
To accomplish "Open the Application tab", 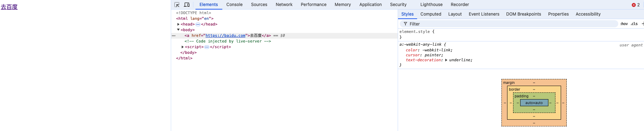I will [x=371, y=5].
